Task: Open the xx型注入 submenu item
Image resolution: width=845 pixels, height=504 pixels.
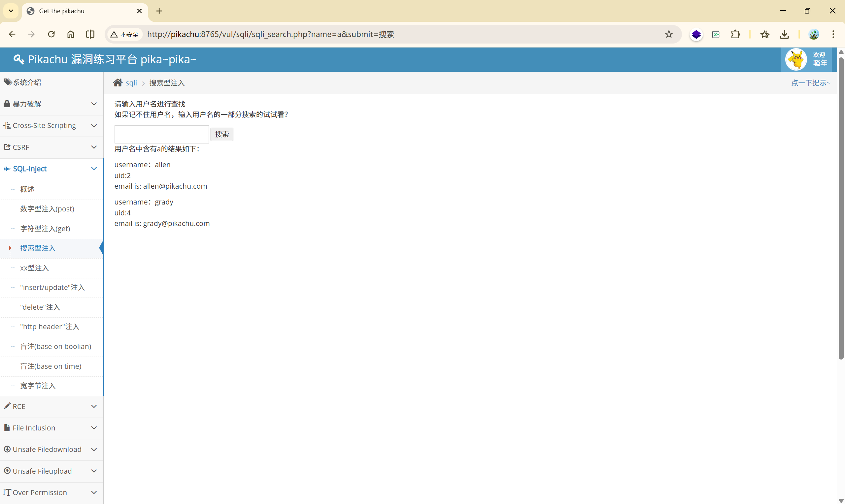Action: pyautogui.click(x=34, y=268)
